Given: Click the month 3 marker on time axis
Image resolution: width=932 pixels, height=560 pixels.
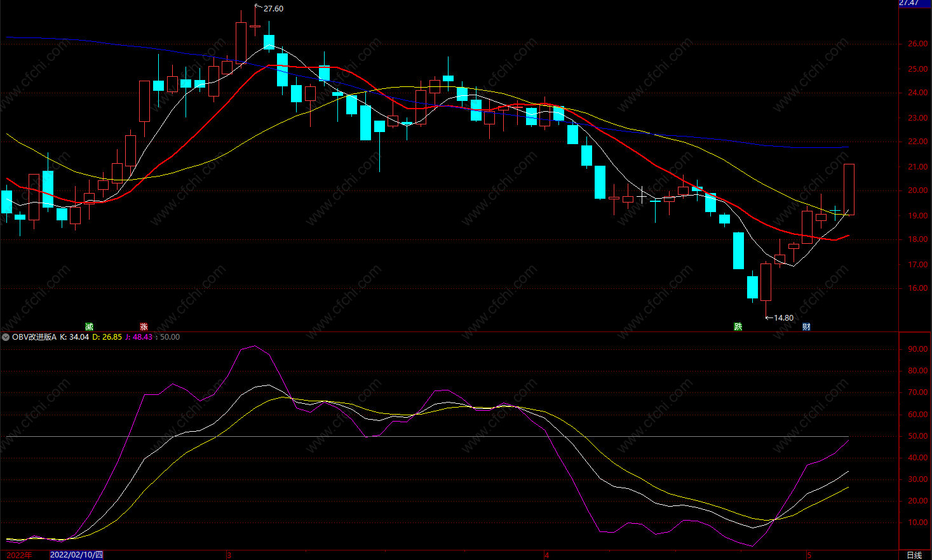Looking at the screenshot, I should (x=229, y=555).
